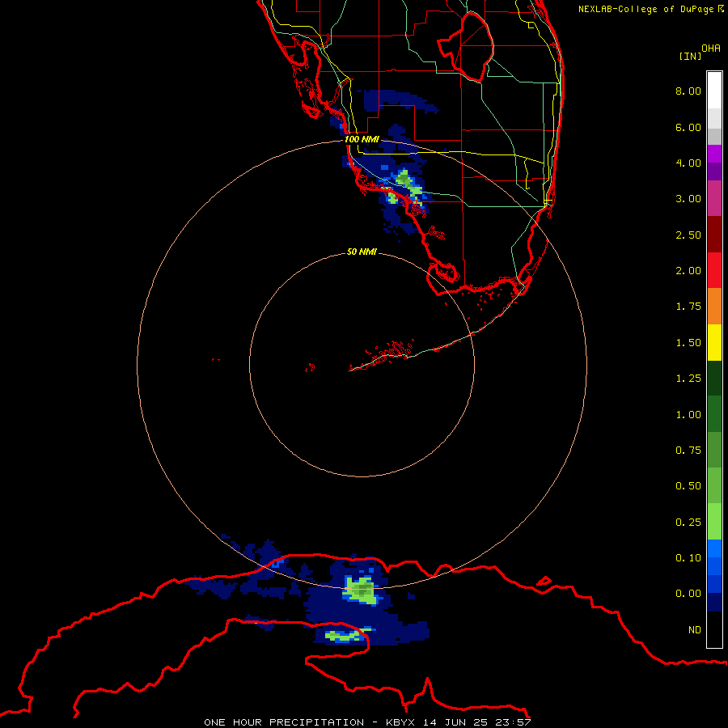Screen dimensions: 728x728
Task: Click the ND legend label
Action: [x=695, y=630]
